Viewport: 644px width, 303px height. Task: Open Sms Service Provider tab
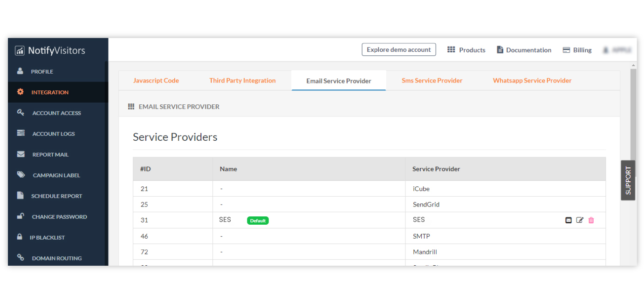point(432,80)
